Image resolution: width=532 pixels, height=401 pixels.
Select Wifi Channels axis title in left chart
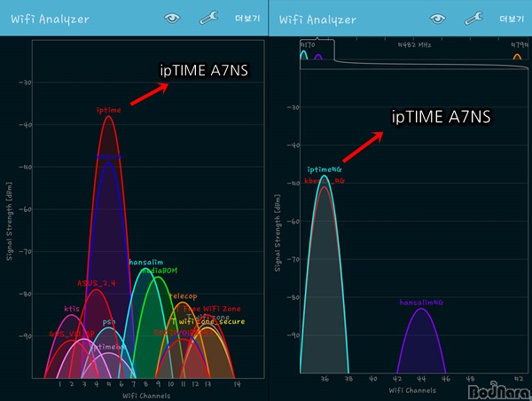(x=146, y=396)
